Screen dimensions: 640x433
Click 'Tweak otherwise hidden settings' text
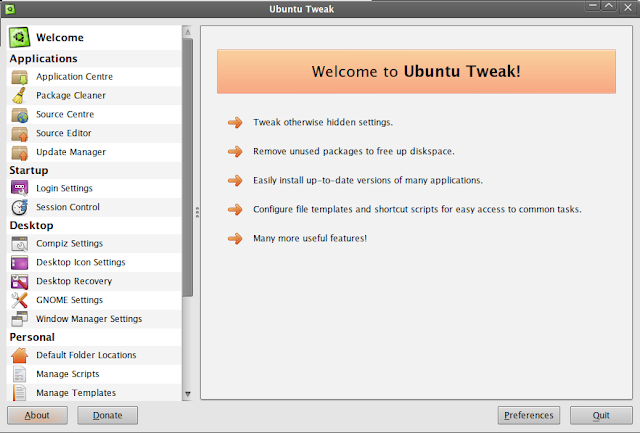tap(323, 122)
